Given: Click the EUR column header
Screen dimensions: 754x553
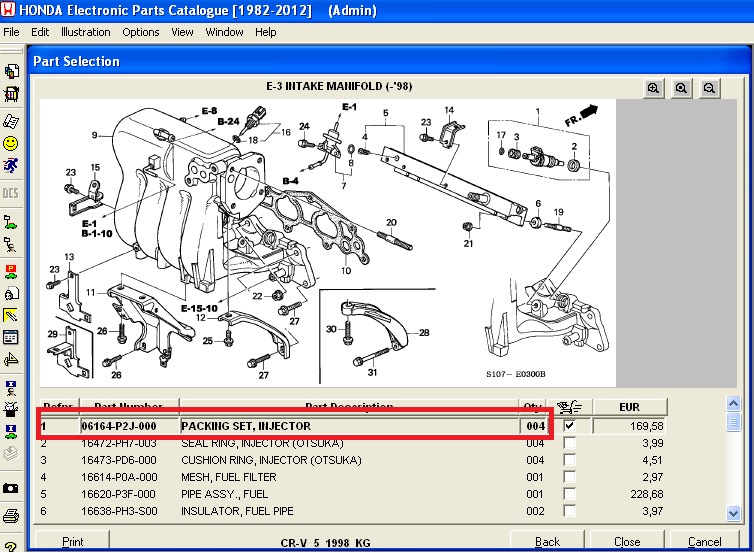Looking at the screenshot, I should point(629,407).
